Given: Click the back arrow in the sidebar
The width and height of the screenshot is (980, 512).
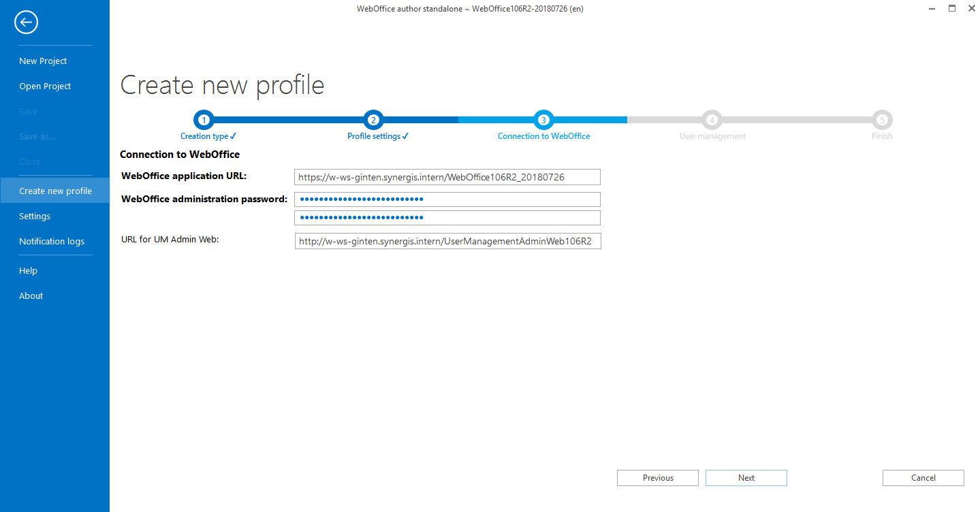Looking at the screenshot, I should click(x=26, y=22).
